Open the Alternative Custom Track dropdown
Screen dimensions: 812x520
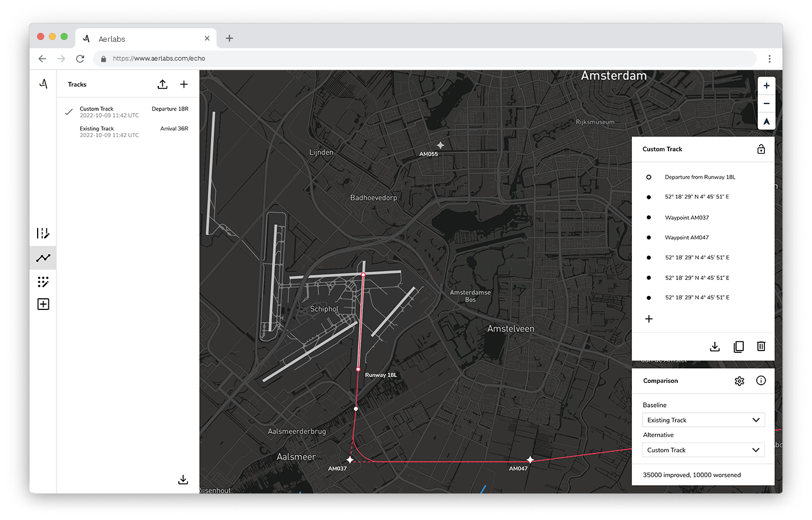coord(704,450)
